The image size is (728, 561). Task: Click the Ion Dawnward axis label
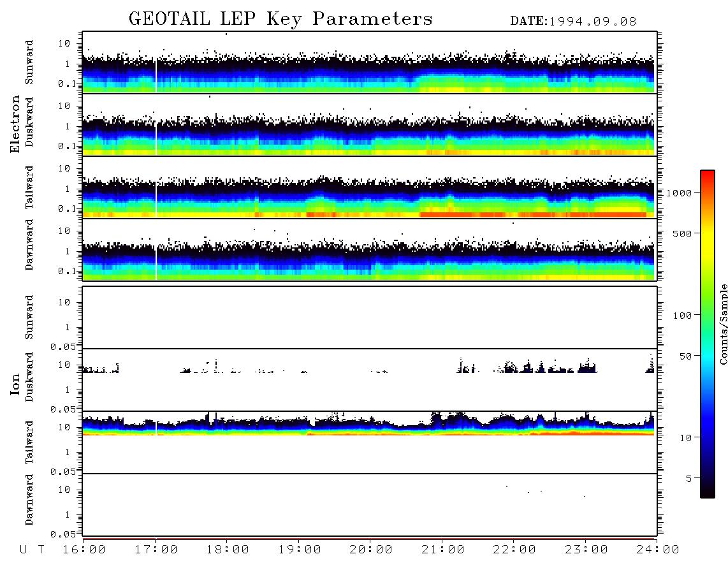point(29,500)
